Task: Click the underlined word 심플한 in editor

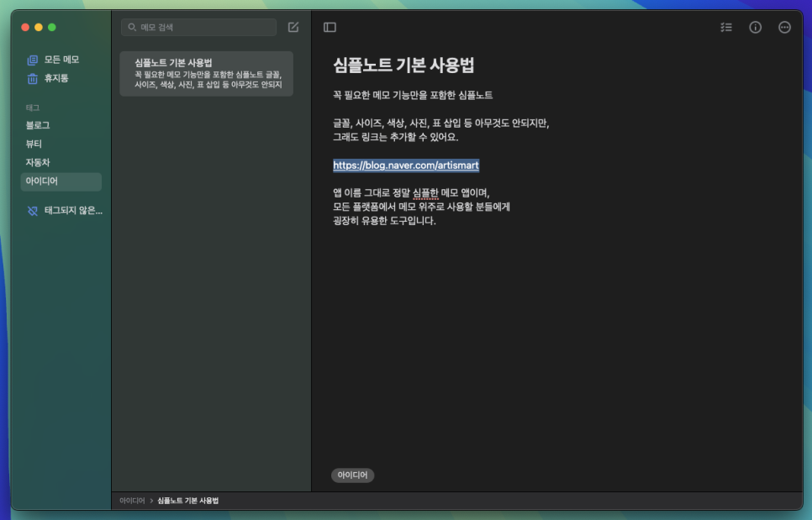Action: (425, 193)
